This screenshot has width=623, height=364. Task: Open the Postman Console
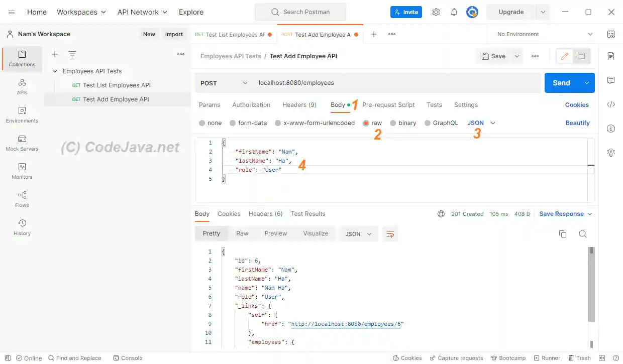point(128,358)
